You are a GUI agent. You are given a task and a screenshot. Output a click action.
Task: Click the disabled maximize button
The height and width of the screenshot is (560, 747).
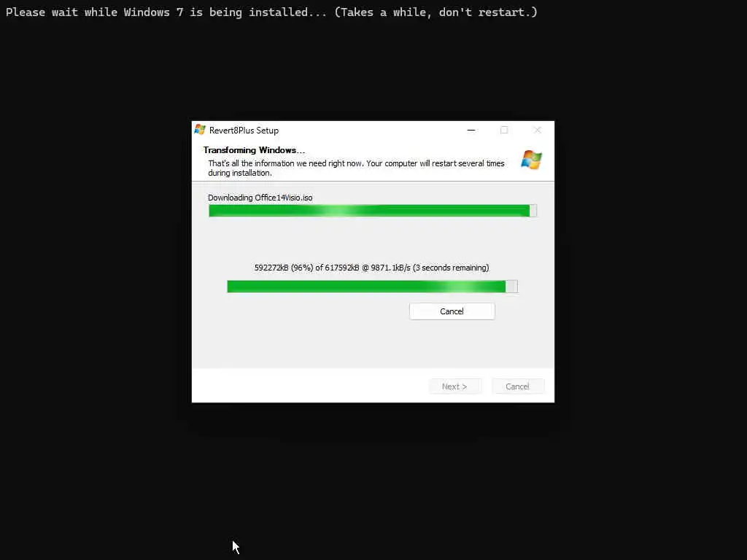pos(504,130)
